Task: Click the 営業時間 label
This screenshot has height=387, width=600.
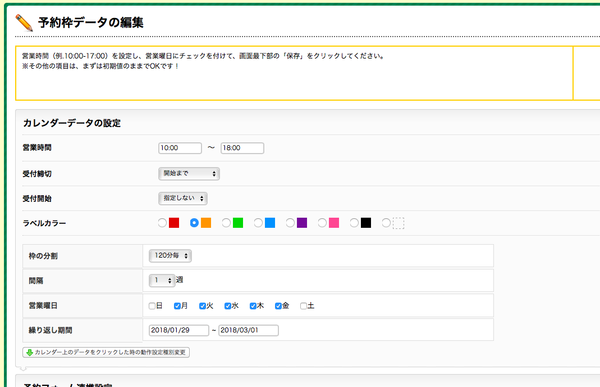Action: tap(37, 148)
